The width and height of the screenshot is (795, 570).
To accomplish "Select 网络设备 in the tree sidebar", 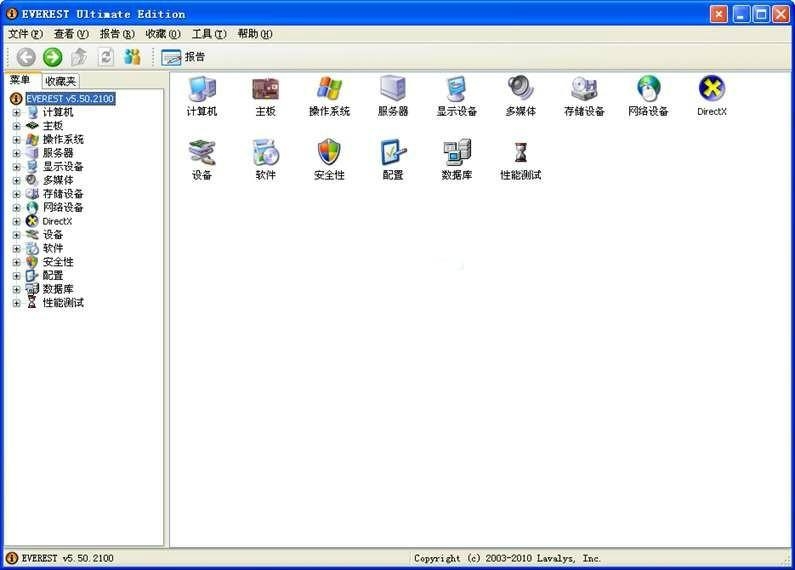I will tap(62, 208).
